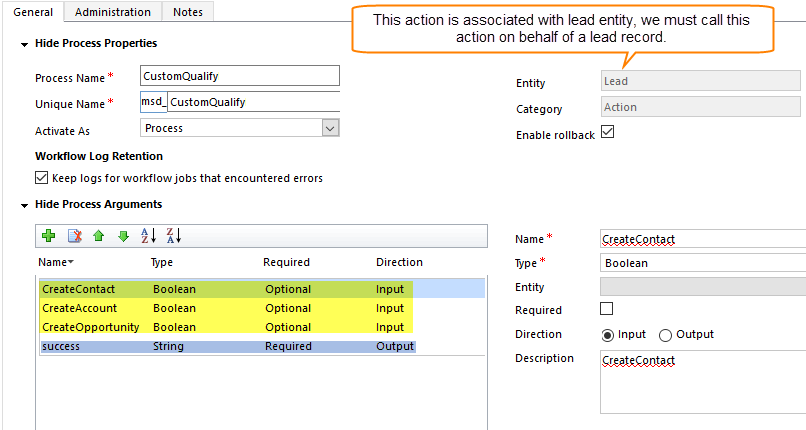The width and height of the screenshot is (806, 430).
Task: Switch to the Administration tab
Action: click(x=112, y=12)
